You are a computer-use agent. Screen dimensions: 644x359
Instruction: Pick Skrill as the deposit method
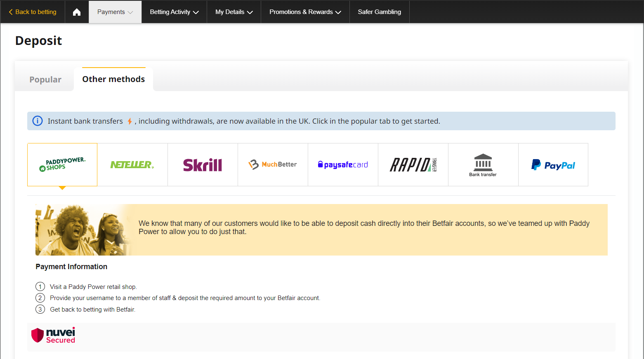[203, 164]
